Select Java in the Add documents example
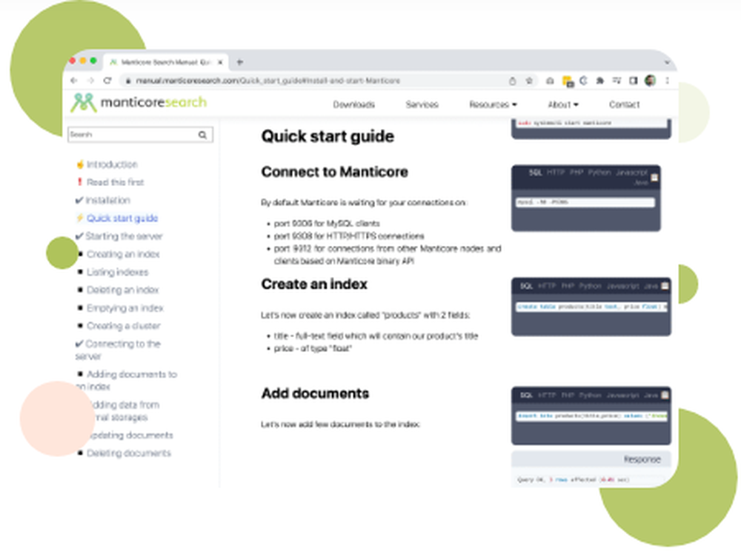This screenshot has width=741, height=560. coord(651,395)
